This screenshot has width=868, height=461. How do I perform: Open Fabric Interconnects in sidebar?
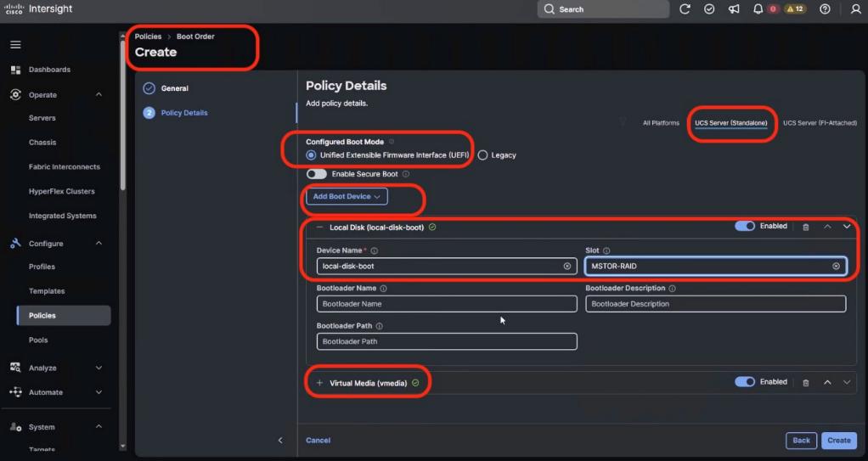[65, 166]
